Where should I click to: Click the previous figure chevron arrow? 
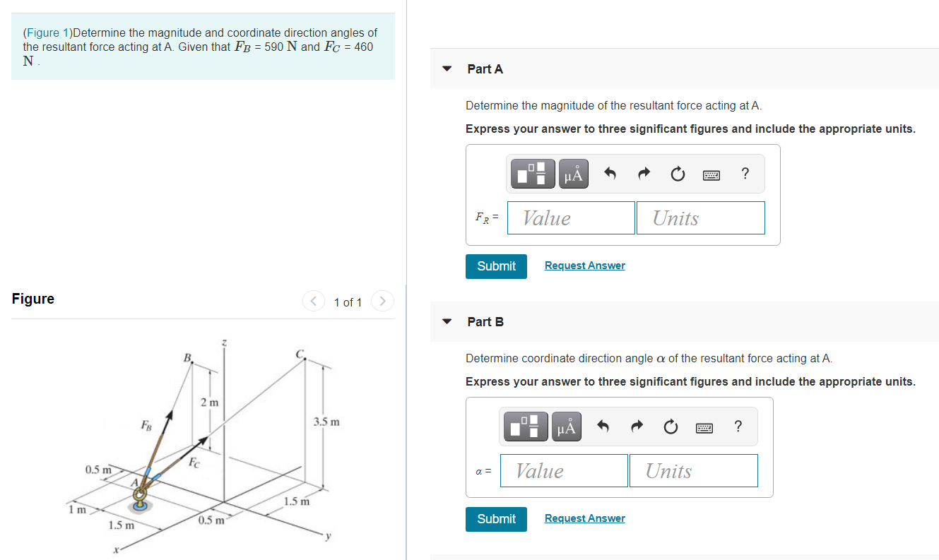[x=313, y=301]
